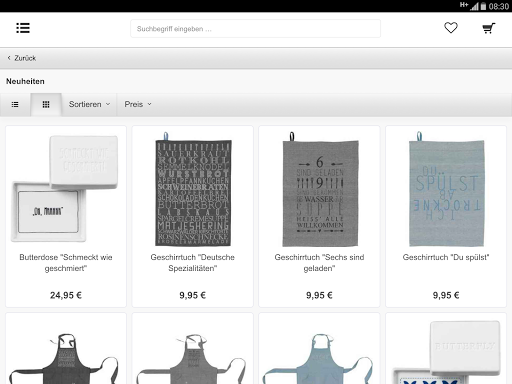
Task: Switch to grid view layout
Action: point(46,105)
